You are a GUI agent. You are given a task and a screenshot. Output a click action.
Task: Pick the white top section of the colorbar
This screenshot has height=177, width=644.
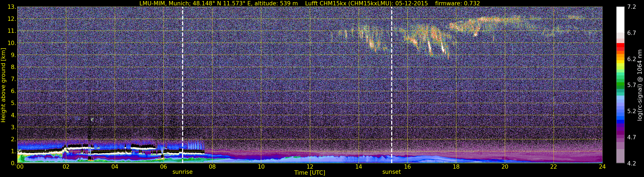click(x=620, y=19)
